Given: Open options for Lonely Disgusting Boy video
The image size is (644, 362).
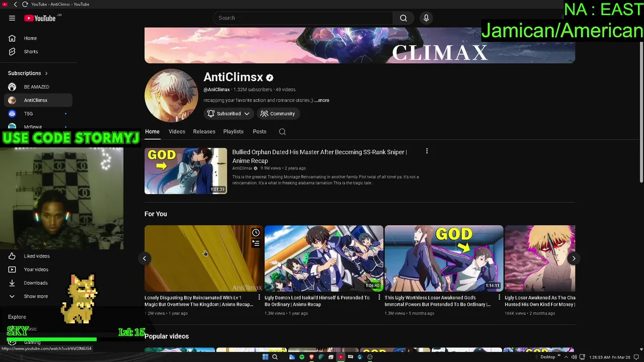Looking at the screenshot, I should pos(260,298).
